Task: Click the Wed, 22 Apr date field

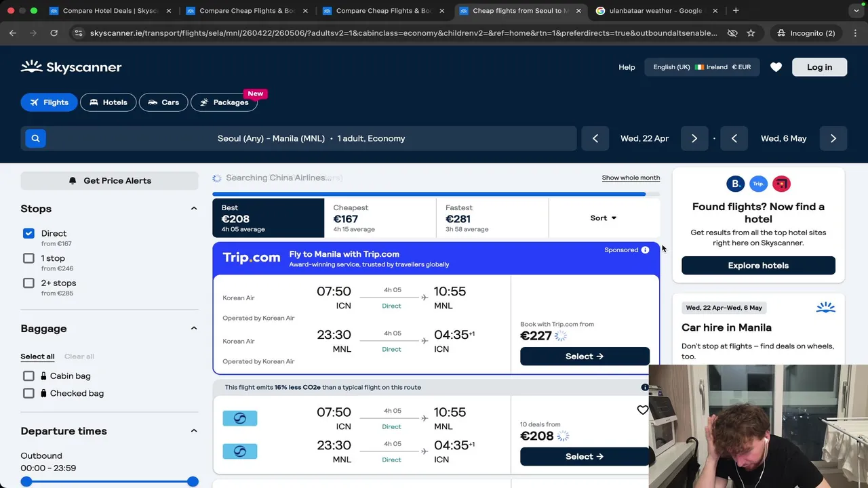Action: [x=644, y=138]
